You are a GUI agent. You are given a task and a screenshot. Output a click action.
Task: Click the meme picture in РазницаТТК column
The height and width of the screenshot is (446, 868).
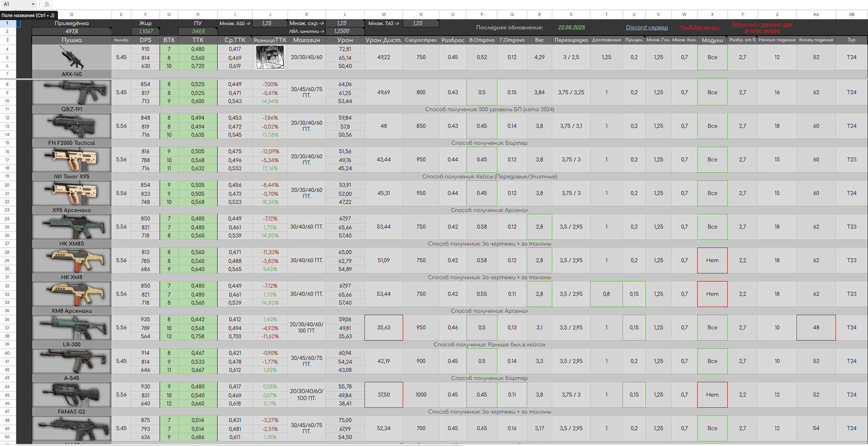click(270, 57)
